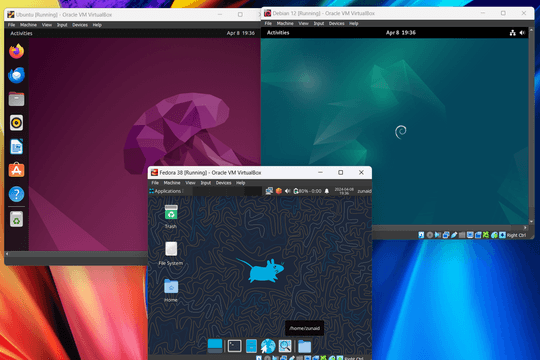Image resolution: width=540 pixels, height=360 pixels.
Task: Open View menu in Fedora 38 VirtualBox window
Action: 190,183
